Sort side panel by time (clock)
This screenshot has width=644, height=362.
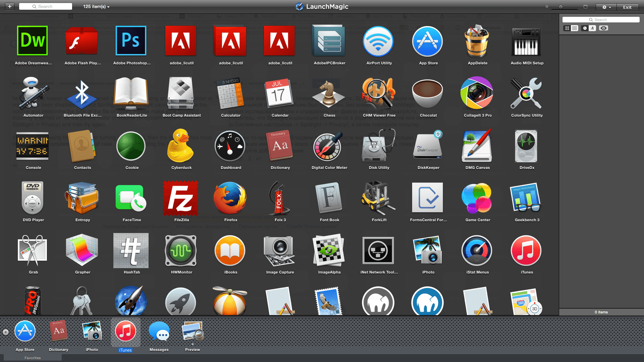click(x=585, y=28)
